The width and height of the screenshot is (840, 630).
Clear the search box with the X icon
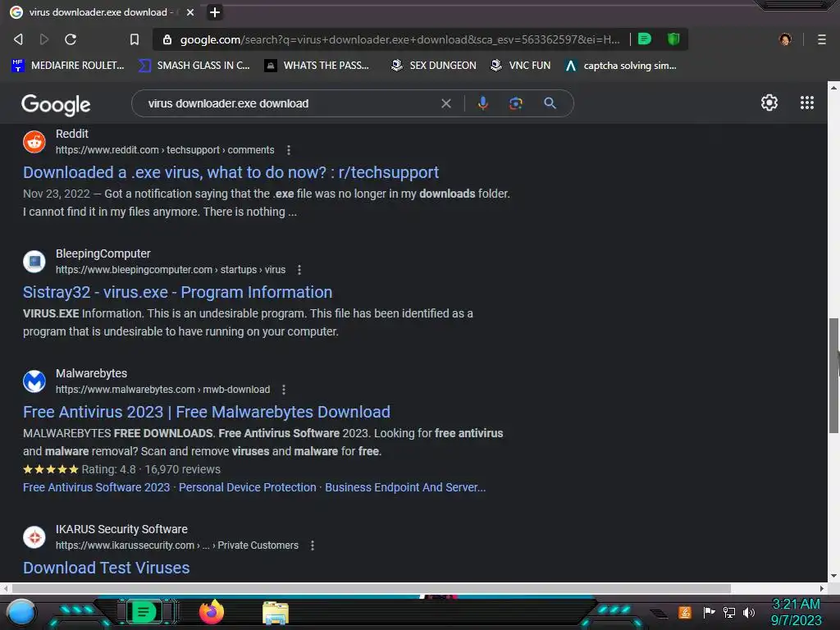pyautogui.click(x=446, y=103)
